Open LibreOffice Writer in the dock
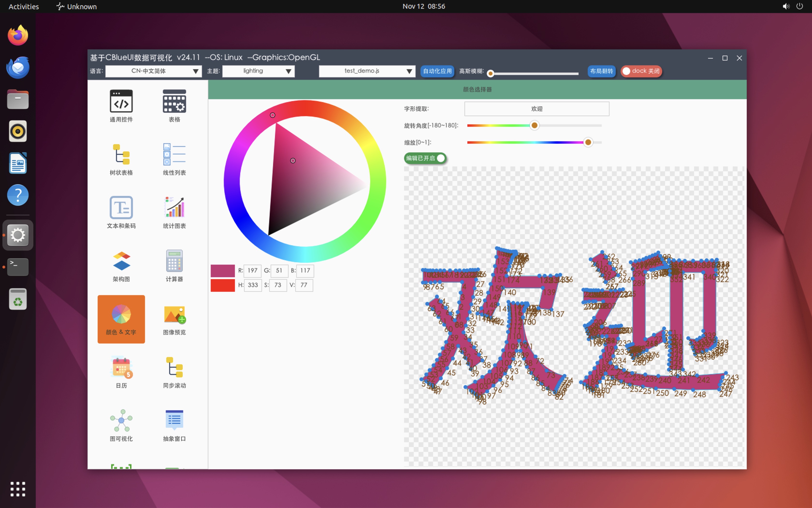812x508 pixels. coord(18,163)
